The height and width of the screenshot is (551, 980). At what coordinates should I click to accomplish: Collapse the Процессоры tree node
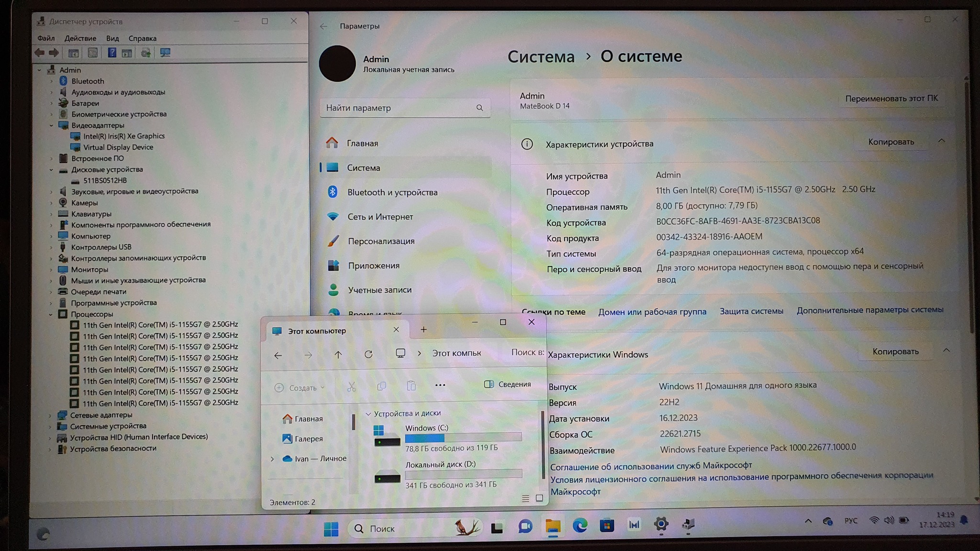tap(51, 314)
